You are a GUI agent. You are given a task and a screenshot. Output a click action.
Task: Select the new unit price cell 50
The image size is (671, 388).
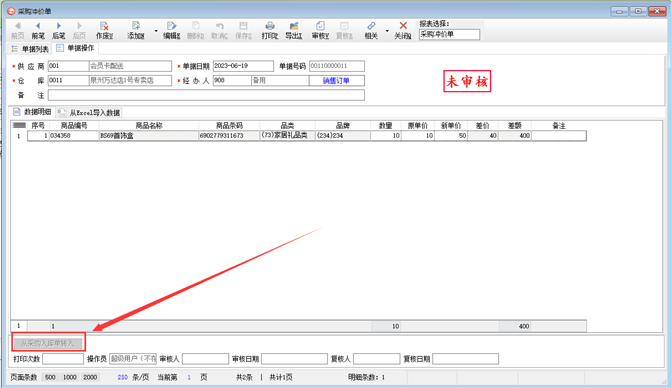click(451, 136)
